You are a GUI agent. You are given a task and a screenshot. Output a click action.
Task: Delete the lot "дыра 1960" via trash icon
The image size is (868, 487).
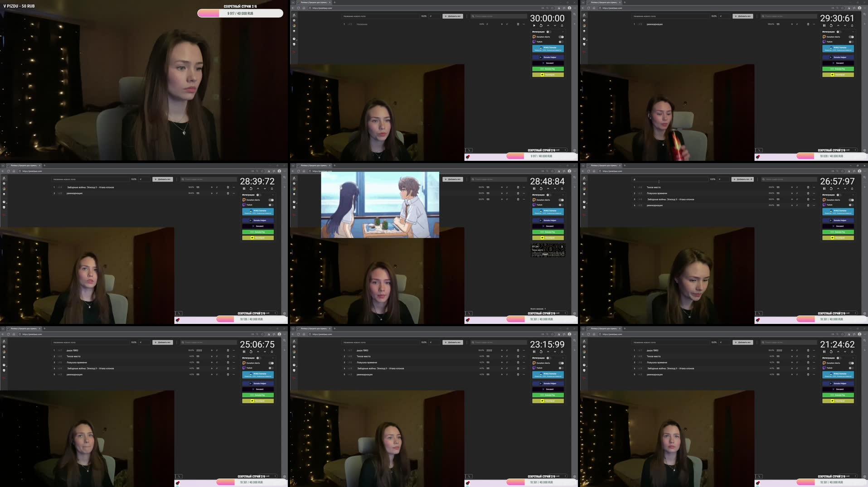click(x=228, y=350)
